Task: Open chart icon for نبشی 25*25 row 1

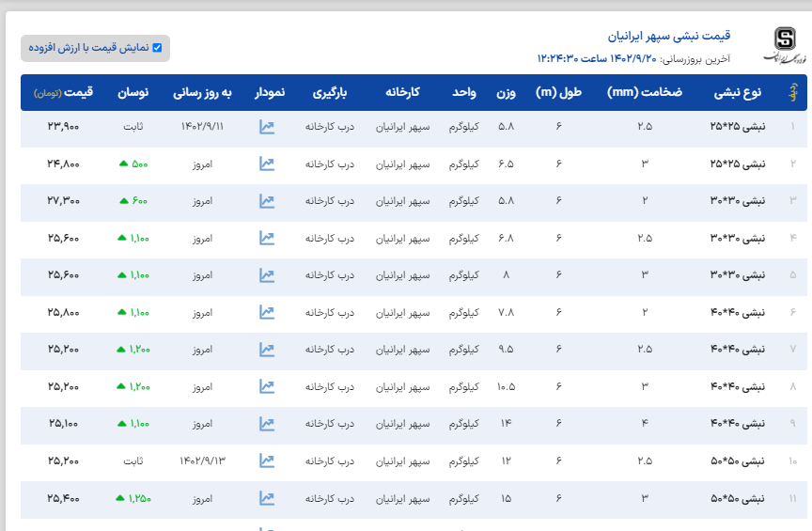Action: [x=267, y=127]
